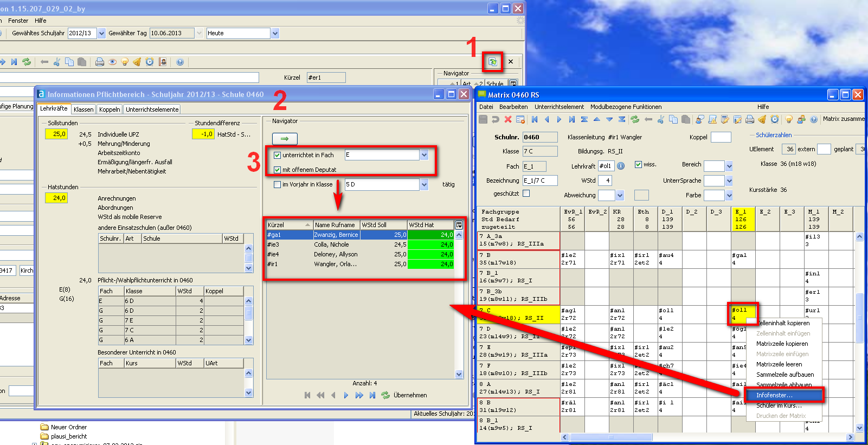Screen dimensions: 868x445
Task: Click the eye preview icon in main toolbar
Action: point(112,62)
